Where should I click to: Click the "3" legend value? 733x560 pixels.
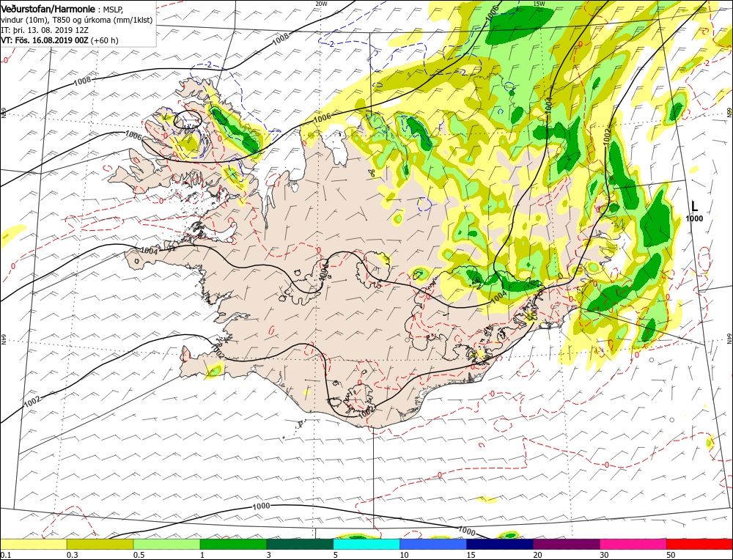269,555
